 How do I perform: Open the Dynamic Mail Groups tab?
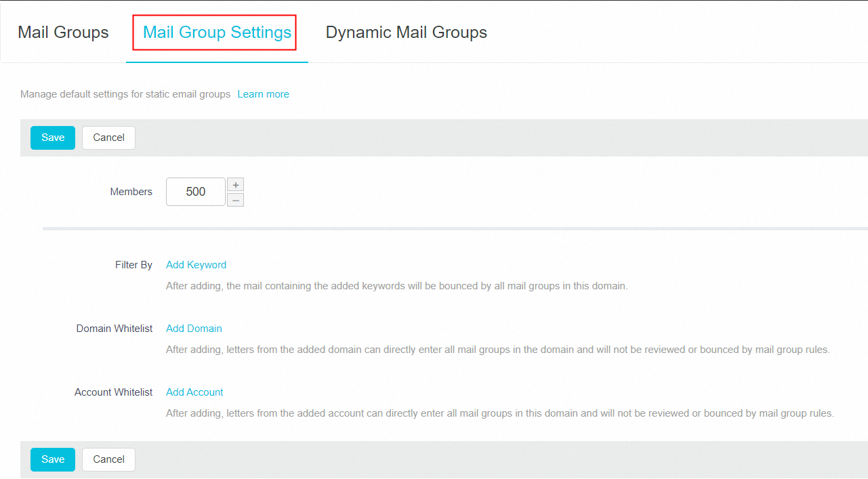[405, 32]
